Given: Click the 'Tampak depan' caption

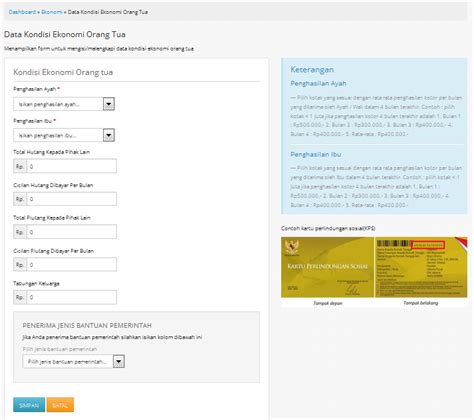Looking at the screenshot, I should 328,303.
